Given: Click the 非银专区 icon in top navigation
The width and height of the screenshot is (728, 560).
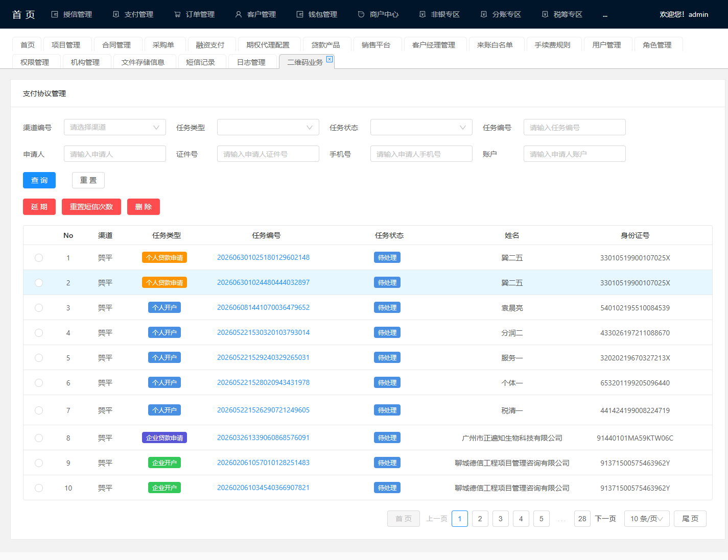Looking at the screenshot, I should pos(422,14).
